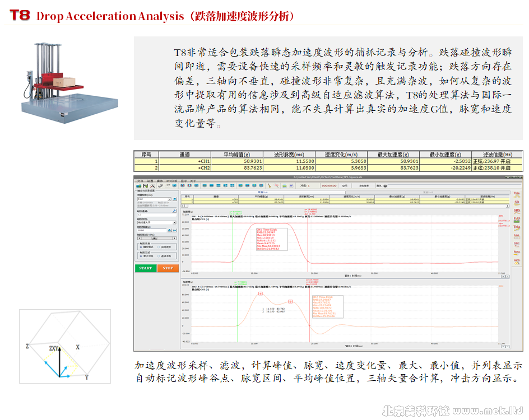This screenshot has width=529, height=420.
Task: Increase trigger level with plus button
Action: [x=170, y=230]
